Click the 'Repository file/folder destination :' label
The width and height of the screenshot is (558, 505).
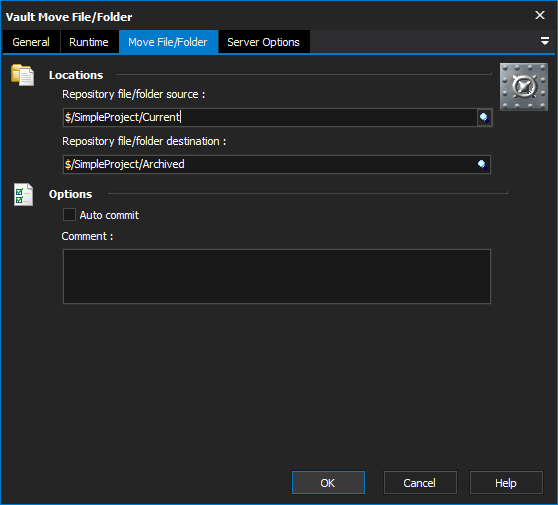[144, 141]
